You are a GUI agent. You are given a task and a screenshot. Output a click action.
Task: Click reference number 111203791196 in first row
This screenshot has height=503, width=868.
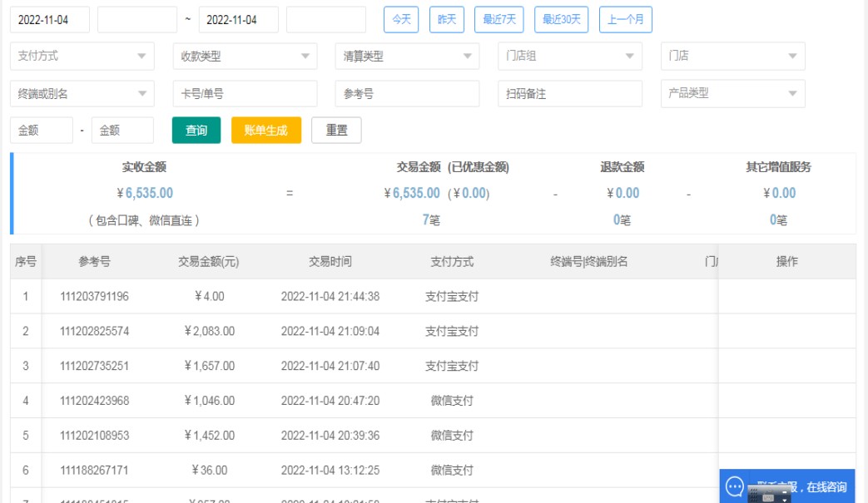(x=94, y=297)
